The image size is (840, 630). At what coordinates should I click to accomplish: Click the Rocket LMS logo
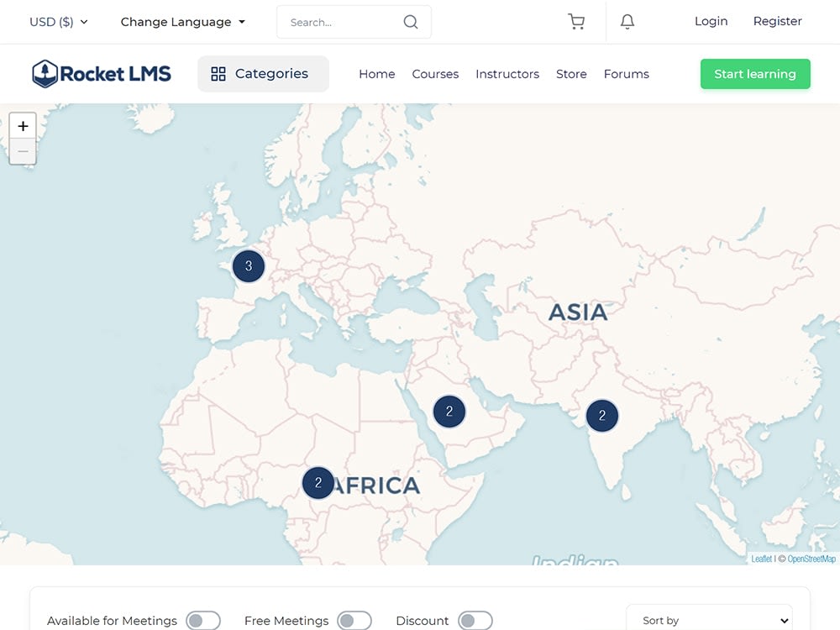click(101, 74)
